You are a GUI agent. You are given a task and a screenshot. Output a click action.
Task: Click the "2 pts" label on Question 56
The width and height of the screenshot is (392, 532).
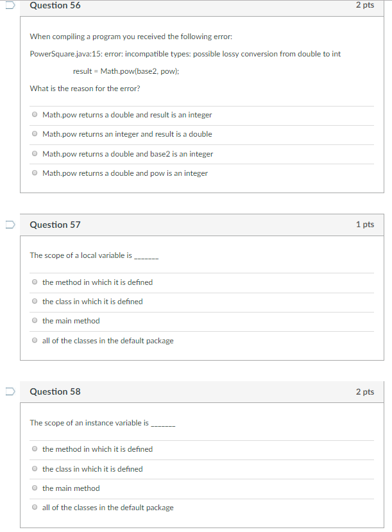tap(365, 5)
